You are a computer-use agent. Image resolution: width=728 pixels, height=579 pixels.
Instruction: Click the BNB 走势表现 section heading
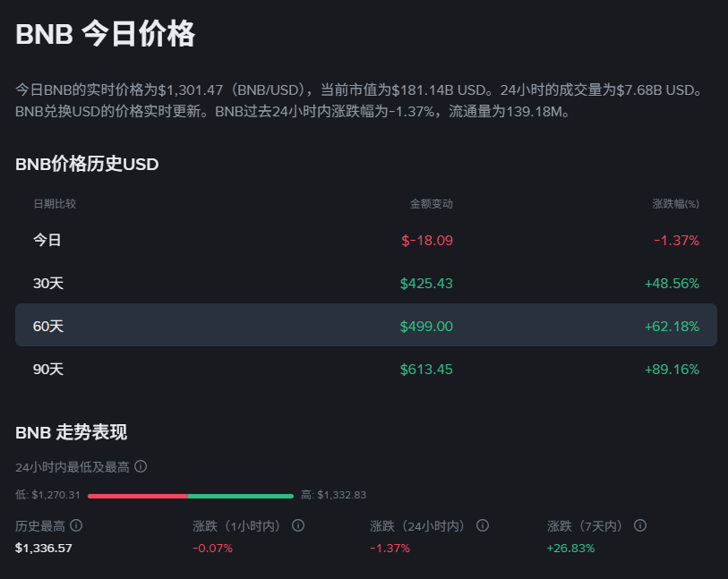pyautogui.click(x=72, y=432)
